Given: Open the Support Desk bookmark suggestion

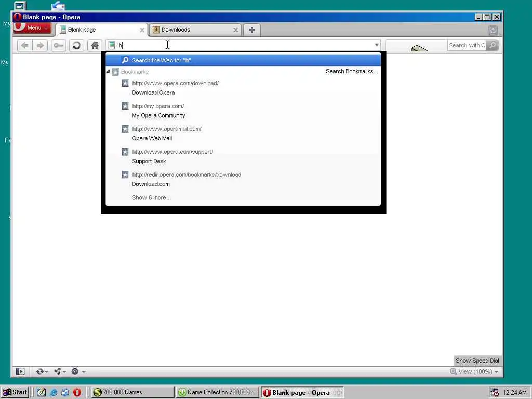Looking at the screenshot, I should (243, 156).
